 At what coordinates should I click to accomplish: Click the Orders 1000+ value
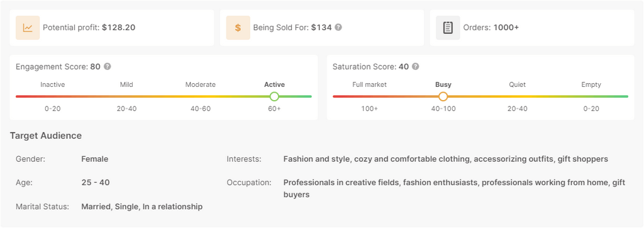tap(506, 28)
